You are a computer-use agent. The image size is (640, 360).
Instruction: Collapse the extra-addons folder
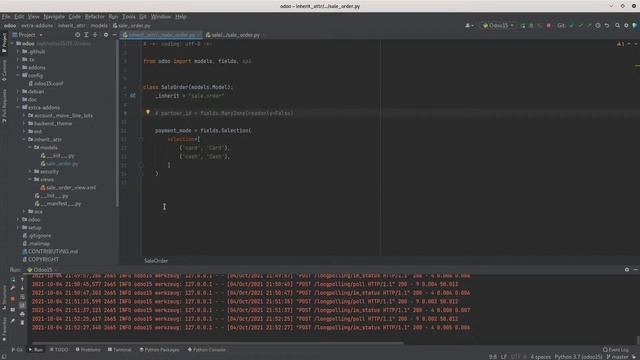[18, 107]
